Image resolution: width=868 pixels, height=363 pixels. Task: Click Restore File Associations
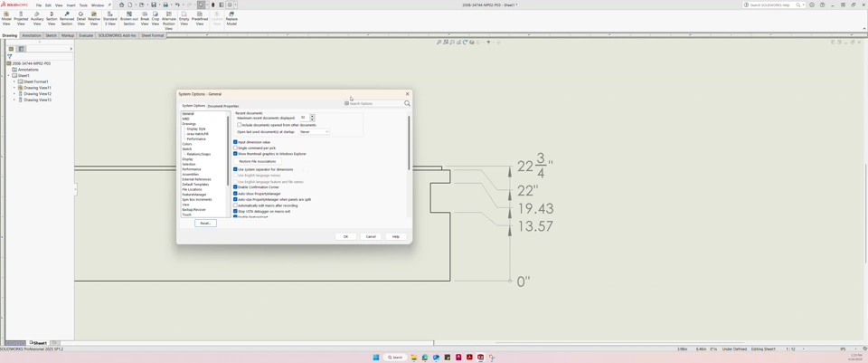258,161
